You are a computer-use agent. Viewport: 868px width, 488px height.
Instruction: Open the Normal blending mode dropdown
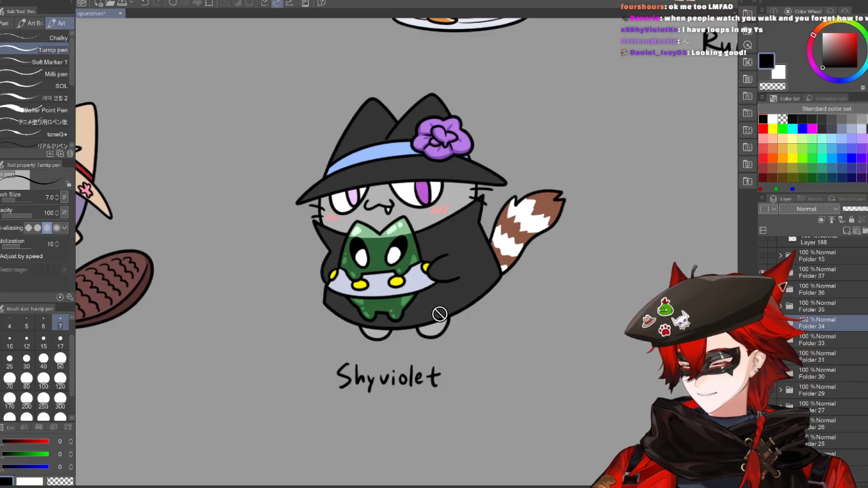coord(809,209)
